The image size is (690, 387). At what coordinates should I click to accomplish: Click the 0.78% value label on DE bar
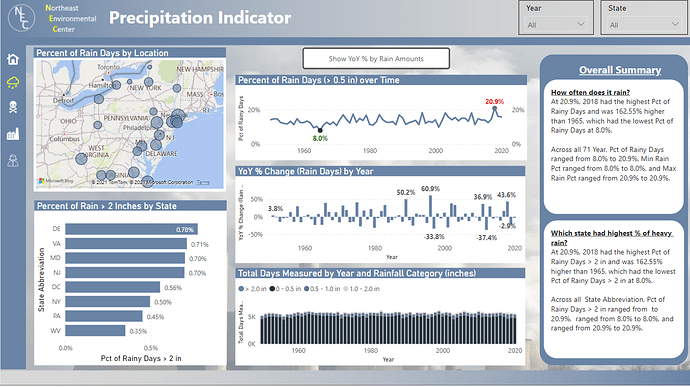point(185,229)
